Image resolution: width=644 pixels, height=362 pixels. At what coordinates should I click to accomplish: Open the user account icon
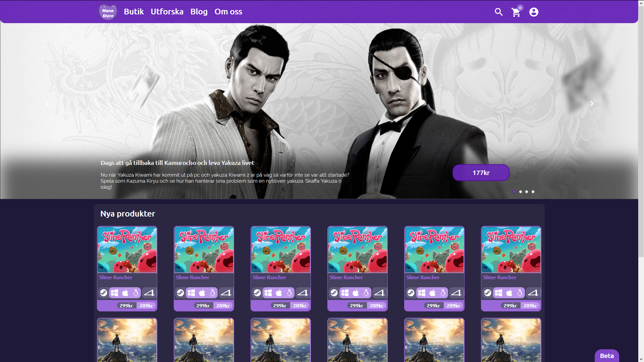[x=534, y=12]
